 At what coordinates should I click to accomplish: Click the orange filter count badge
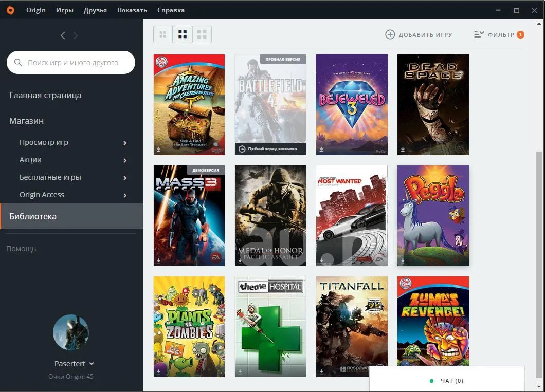coord(520,35)
